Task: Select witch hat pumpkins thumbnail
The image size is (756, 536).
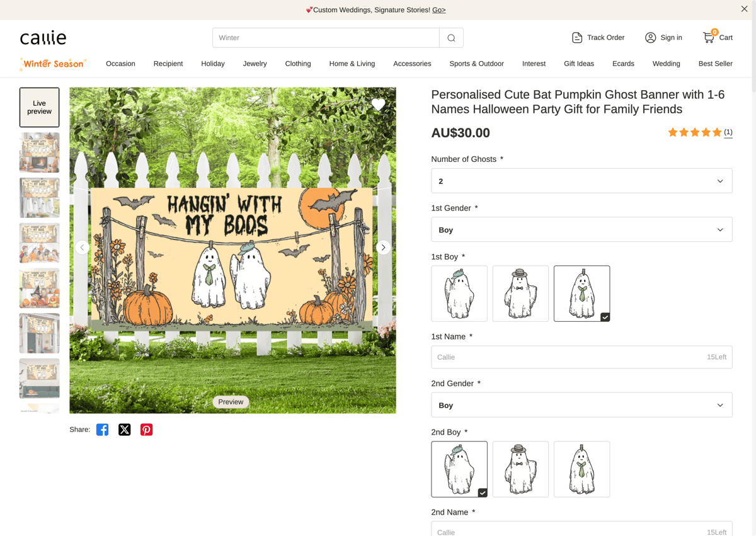Action: click(x=40, y=288)
